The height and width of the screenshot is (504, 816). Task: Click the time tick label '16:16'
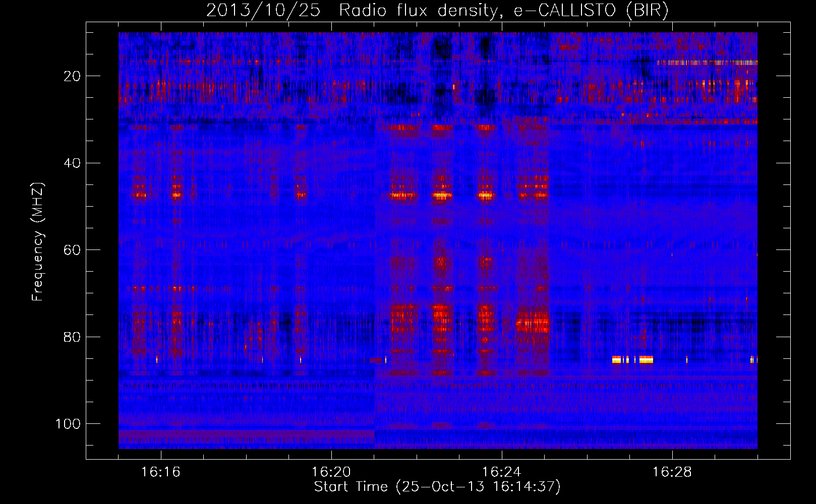[161, 472]
